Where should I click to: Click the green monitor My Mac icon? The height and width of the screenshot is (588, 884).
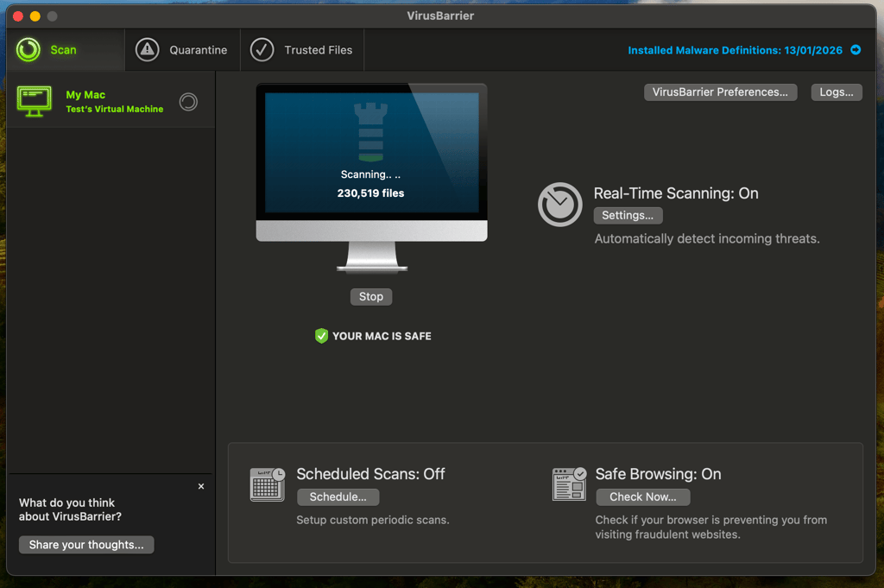click(x=34, y=102)
